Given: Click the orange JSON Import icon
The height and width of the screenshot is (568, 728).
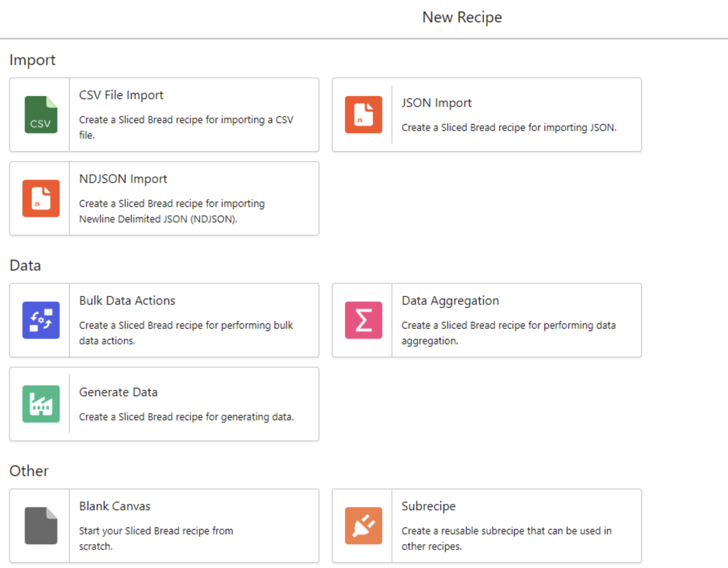Looking at the screenshot, I should [363, 115].
